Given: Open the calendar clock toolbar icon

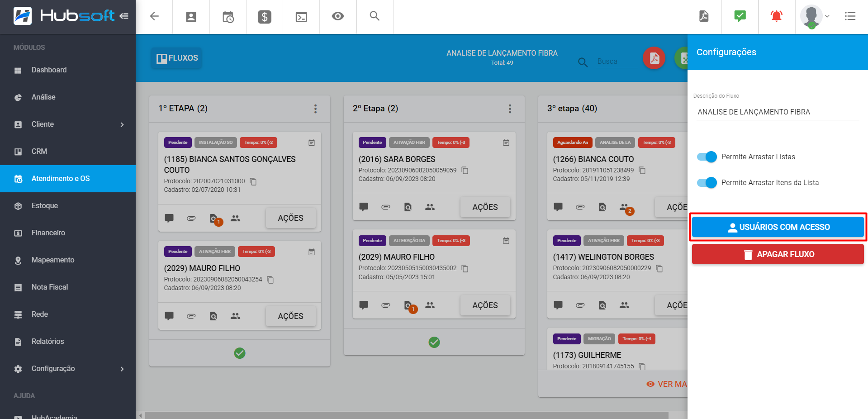Looking at the screenshot, I should (228, 17).
